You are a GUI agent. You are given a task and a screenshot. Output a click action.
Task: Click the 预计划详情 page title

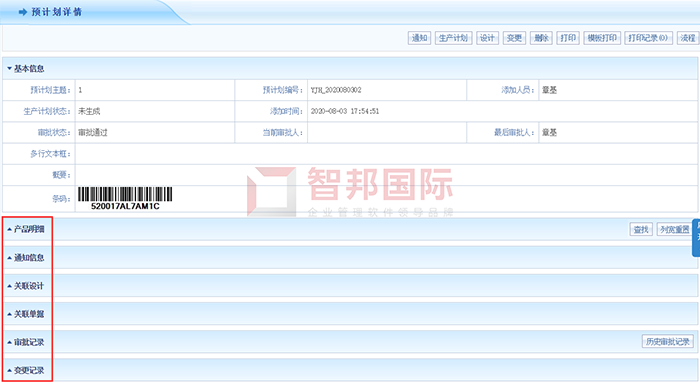[56, 12]
